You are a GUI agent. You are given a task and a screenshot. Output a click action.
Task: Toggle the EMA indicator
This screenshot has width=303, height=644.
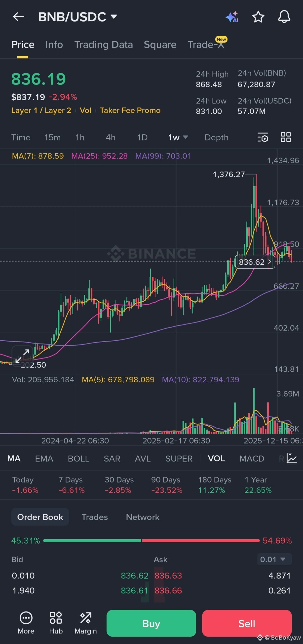44,458
